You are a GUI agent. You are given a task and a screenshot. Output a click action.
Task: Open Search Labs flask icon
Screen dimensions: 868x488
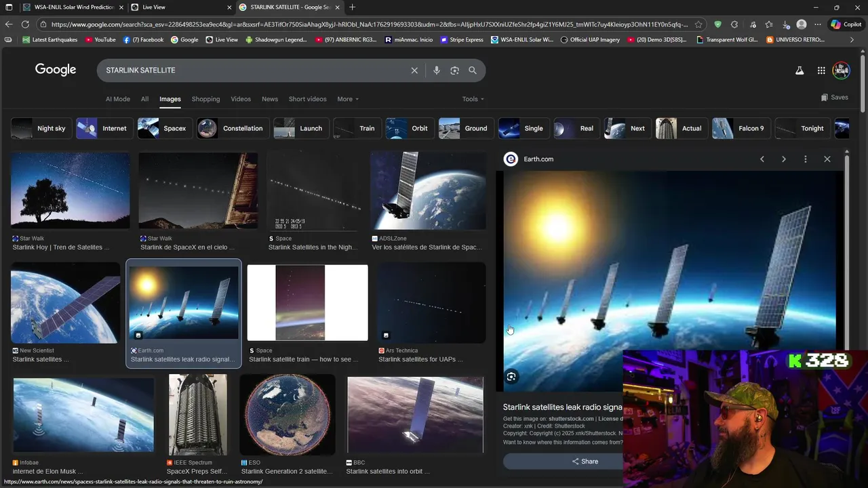[800, 70]
